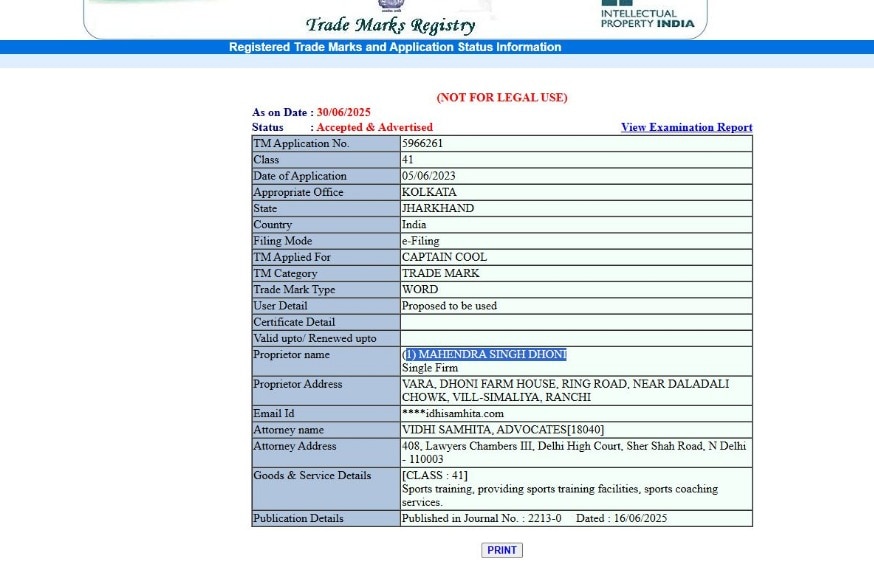Click the TM Application No. value 5966261
The width and height of the screenshot is (874, 570).
pos(423,143)
